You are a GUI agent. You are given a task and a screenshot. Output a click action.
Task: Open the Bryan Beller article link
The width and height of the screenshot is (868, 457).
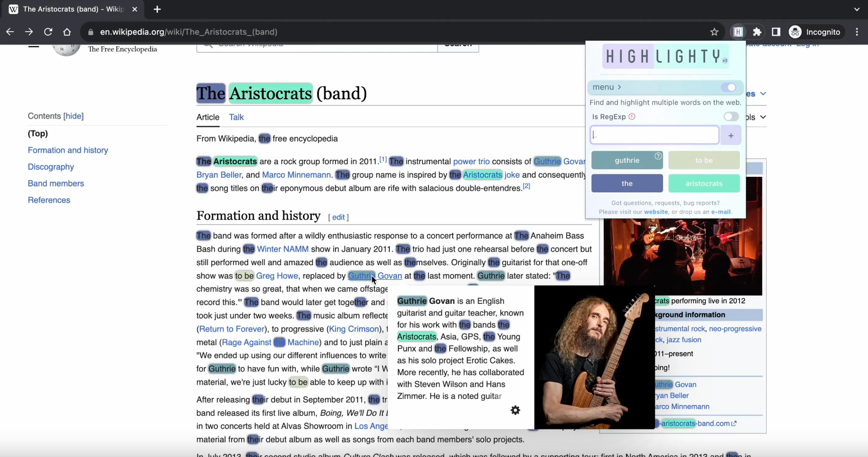pos(219,175)
